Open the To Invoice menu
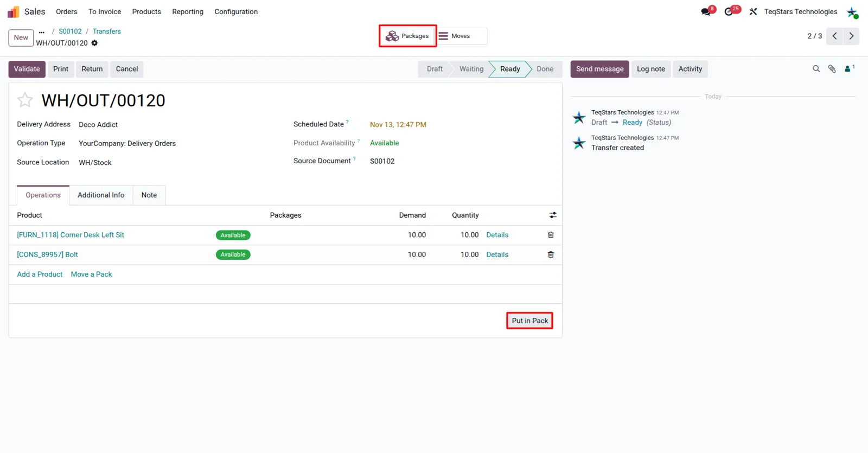 (105, 11)
